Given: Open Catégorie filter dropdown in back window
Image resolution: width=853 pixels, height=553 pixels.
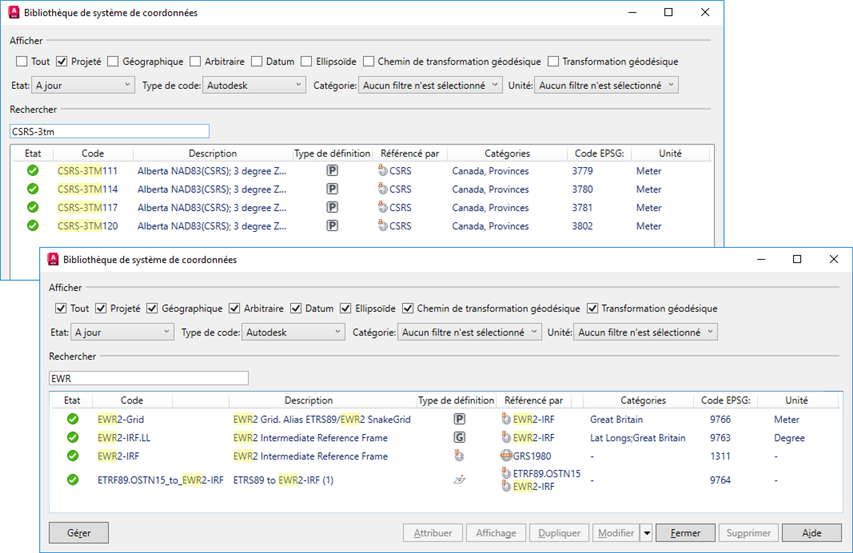Looking at the screenshot, I should [430, 85].
